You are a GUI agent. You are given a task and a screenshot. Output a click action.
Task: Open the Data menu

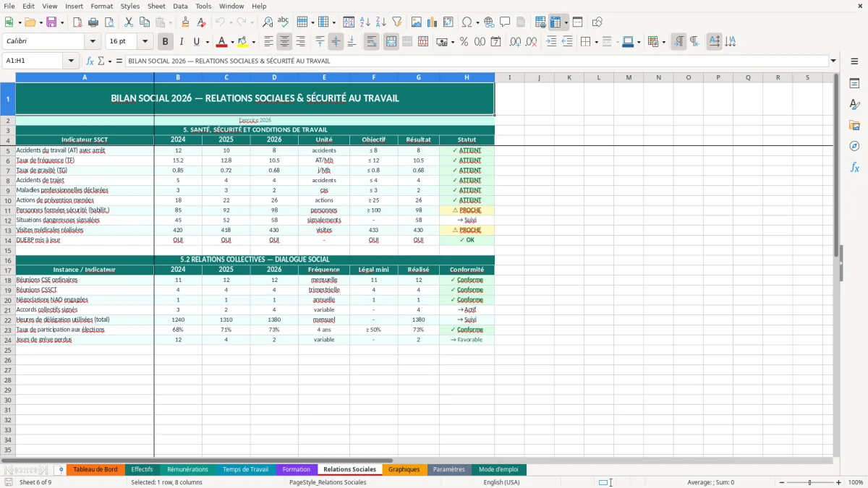[180, 6]
